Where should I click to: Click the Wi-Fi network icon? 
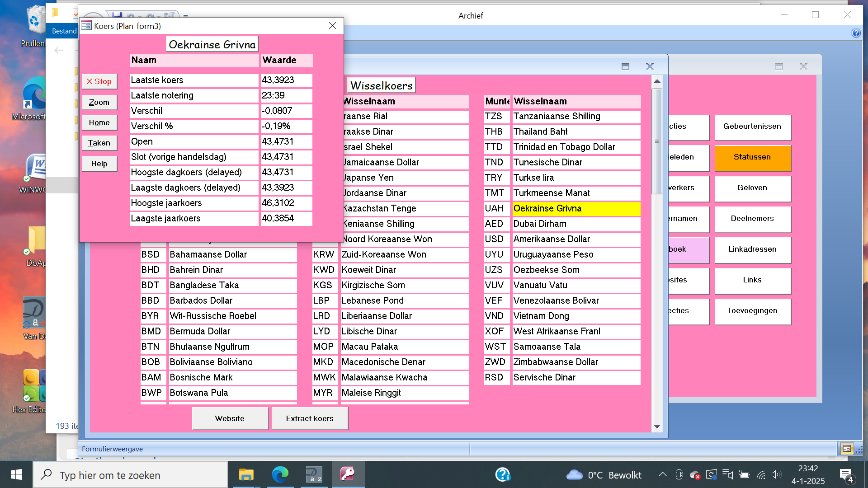pyautogui.click(x=761, y=474)
